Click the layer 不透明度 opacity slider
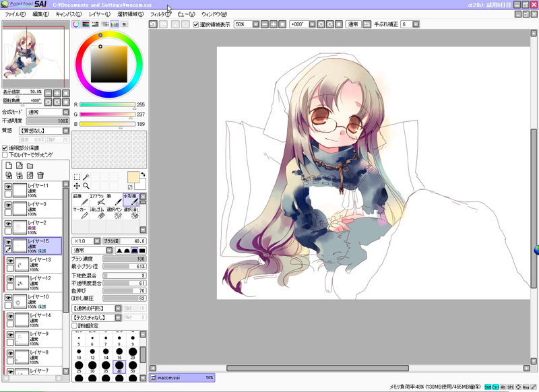 click(48, 121)
